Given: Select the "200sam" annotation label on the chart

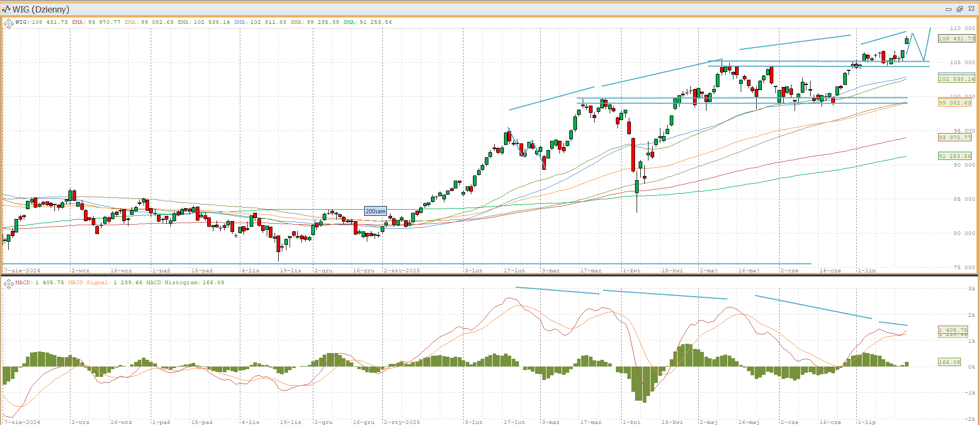Looking at the screenshot, I should tap(375, 211).
